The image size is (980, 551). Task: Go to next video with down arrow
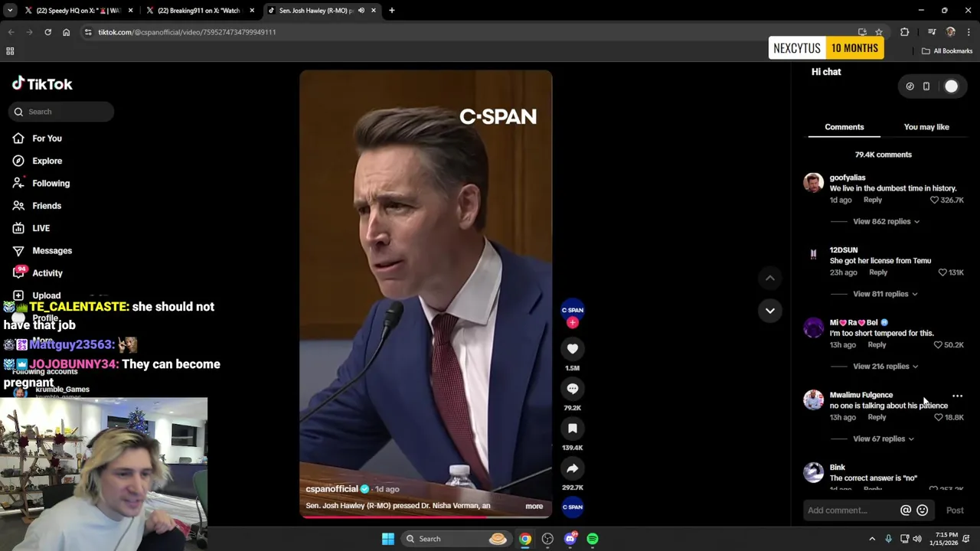click(770, 310)
